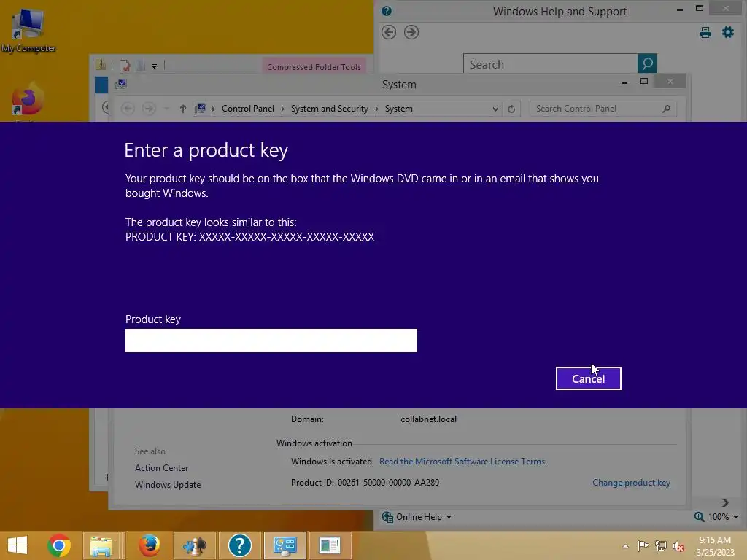Click the Control Panel search magnifier
747x560 pixels.
click(x=667, y=109)
